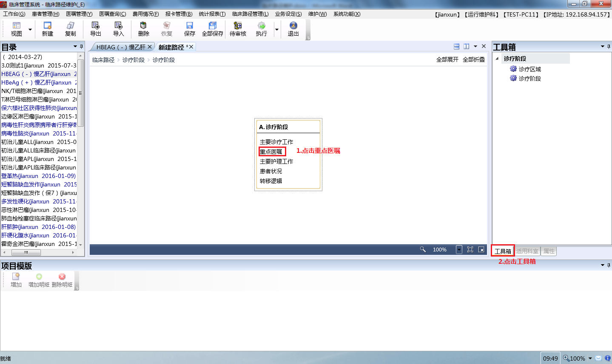Click the canvas zoom magnifier icon
The height and width of the screenshot is (364, 612).
423,249
